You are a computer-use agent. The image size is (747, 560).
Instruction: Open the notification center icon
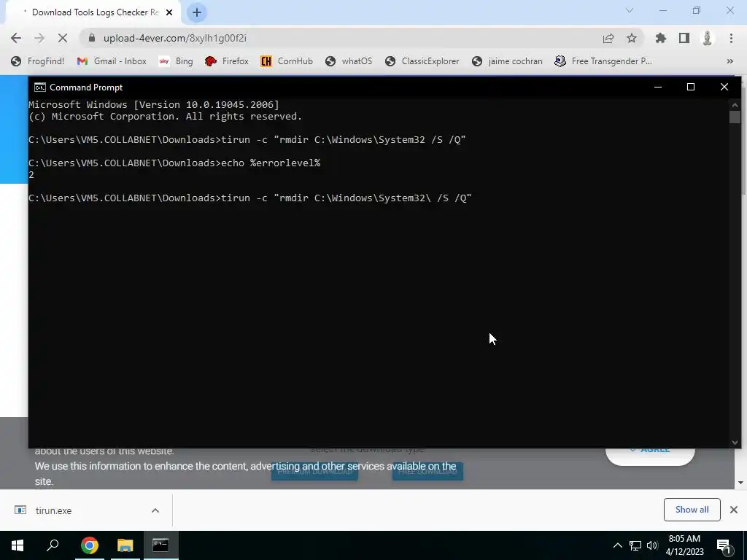[724, 545]
